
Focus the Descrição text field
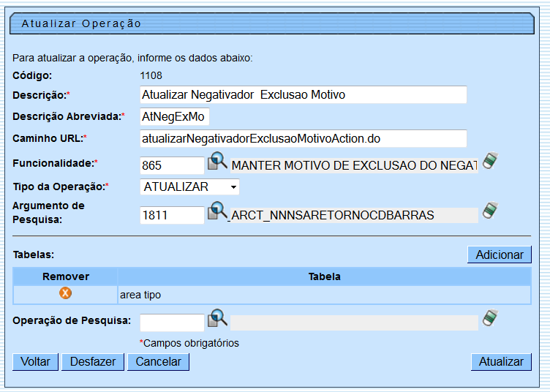(x=303, y=95)
